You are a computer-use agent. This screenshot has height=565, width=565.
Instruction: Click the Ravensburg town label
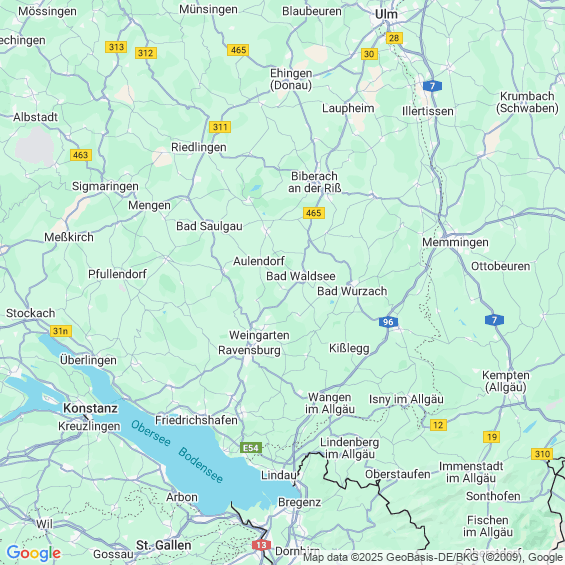[x=249, y=350]
